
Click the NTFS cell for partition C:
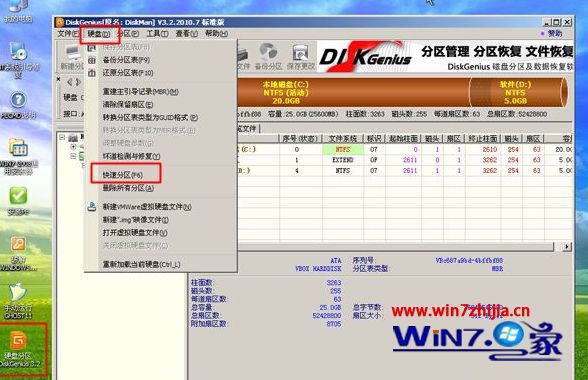[x=343, y=149]
